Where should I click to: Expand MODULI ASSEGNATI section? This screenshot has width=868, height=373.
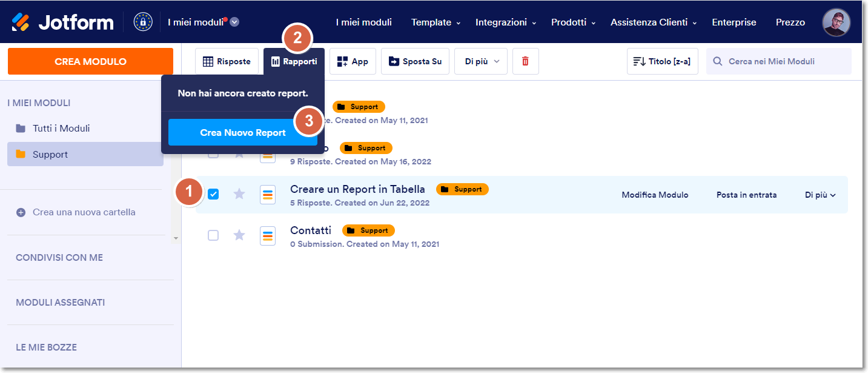tap(61, 302)
